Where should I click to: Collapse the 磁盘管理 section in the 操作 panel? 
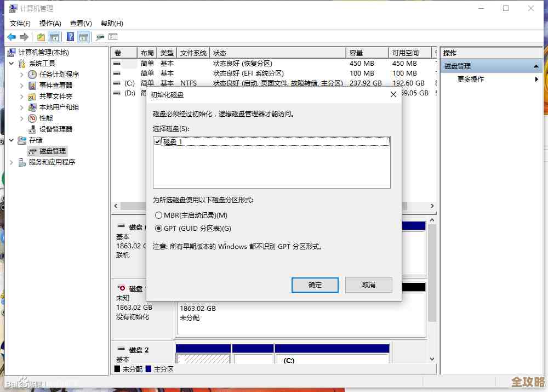click(536, 66)
